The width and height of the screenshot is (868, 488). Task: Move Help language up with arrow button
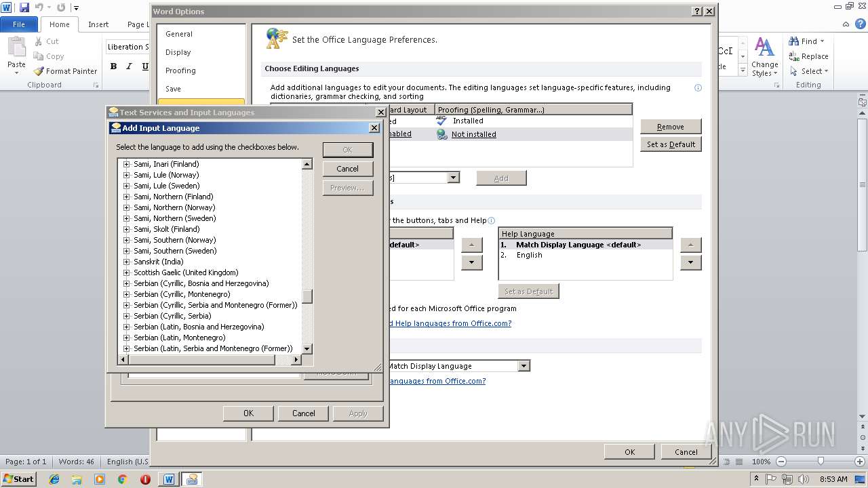tap(690, 245)
